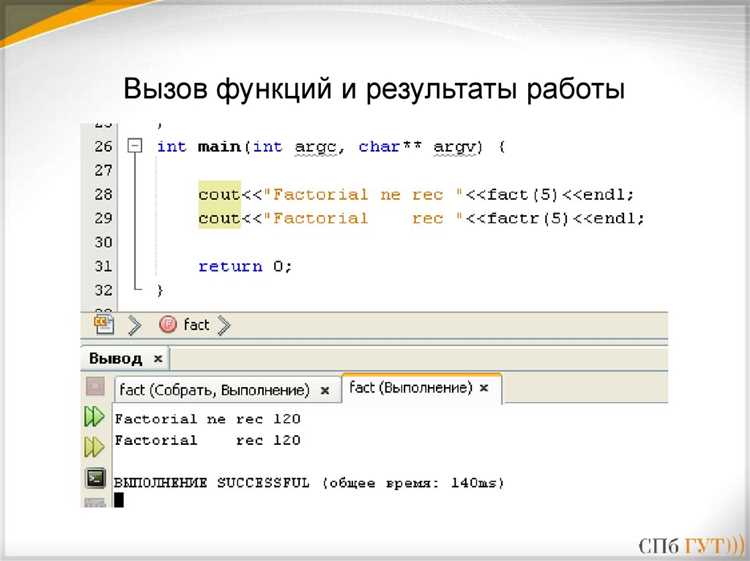Click the yellow re-run double arrow icon

94,447
